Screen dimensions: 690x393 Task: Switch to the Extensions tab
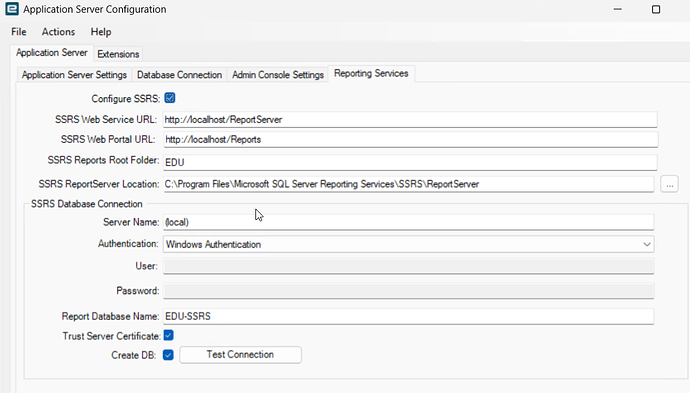pyautogui.click(x=118, y=54)
